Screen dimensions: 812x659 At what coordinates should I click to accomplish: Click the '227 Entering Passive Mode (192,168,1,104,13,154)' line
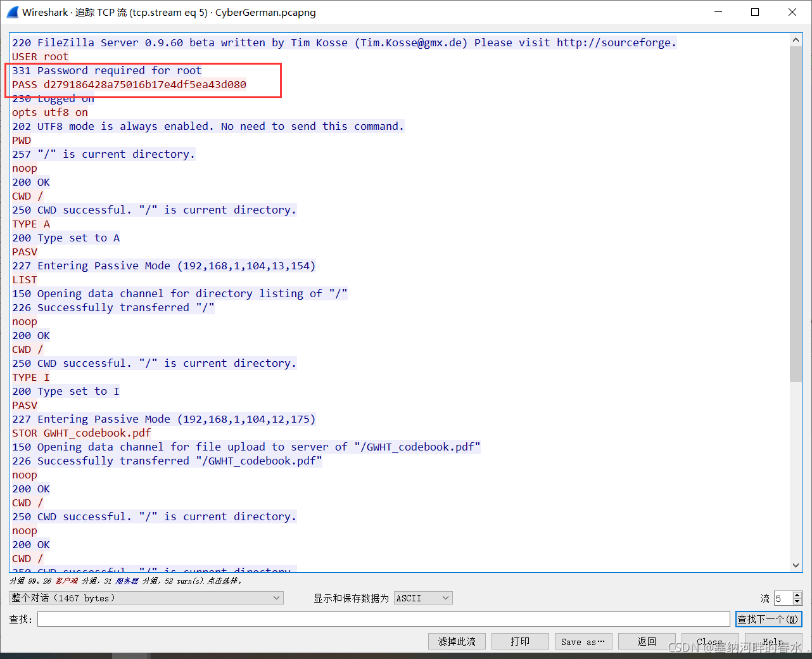[164, 266]
